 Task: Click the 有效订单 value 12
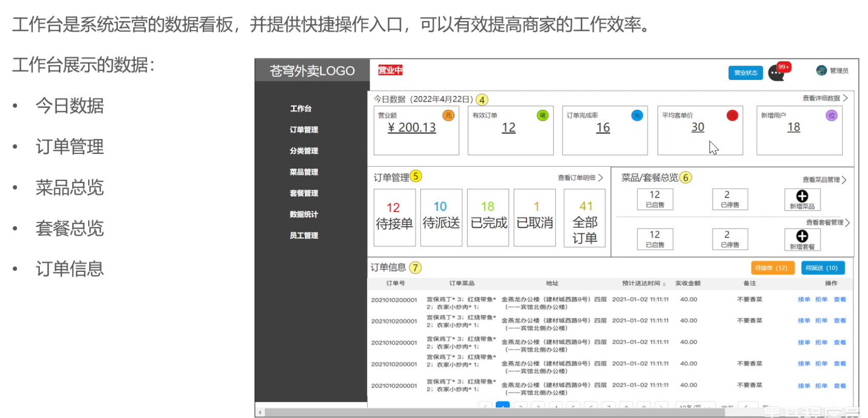pos(509,128)
